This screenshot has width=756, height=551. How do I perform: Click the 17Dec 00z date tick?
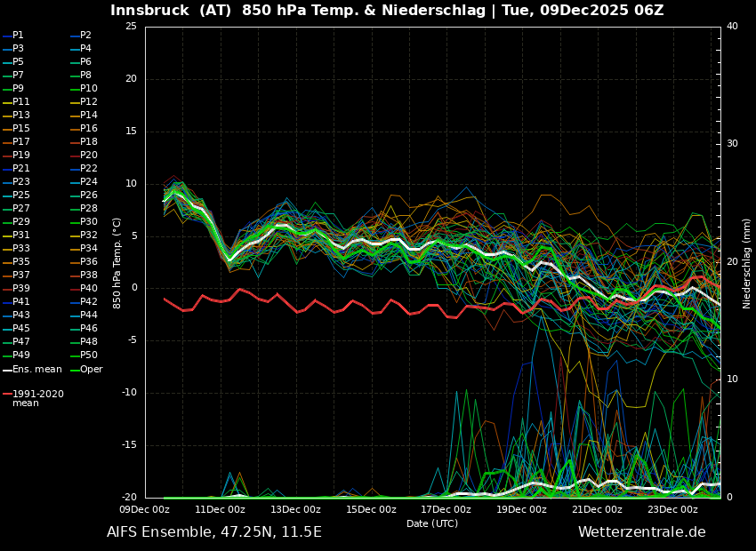[x=446, y=510]
